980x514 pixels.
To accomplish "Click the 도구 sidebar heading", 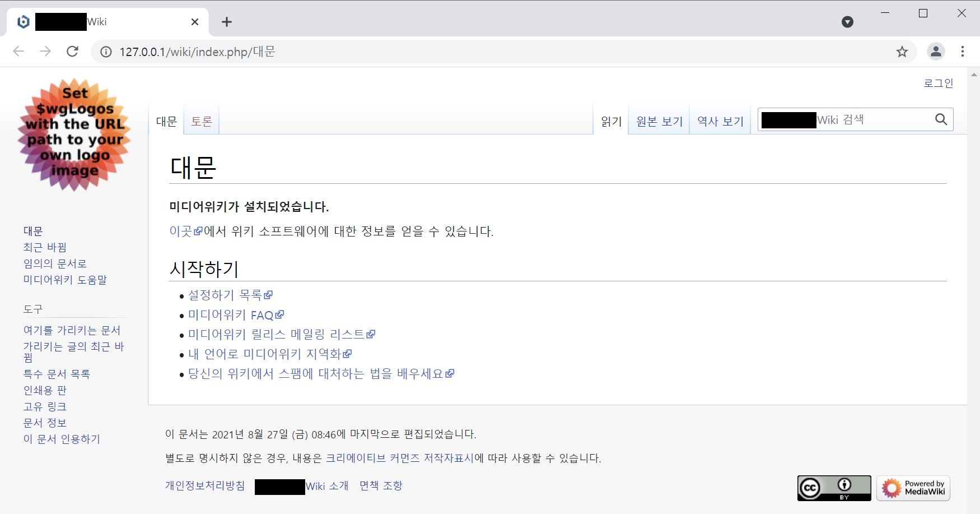I will 33,309.
